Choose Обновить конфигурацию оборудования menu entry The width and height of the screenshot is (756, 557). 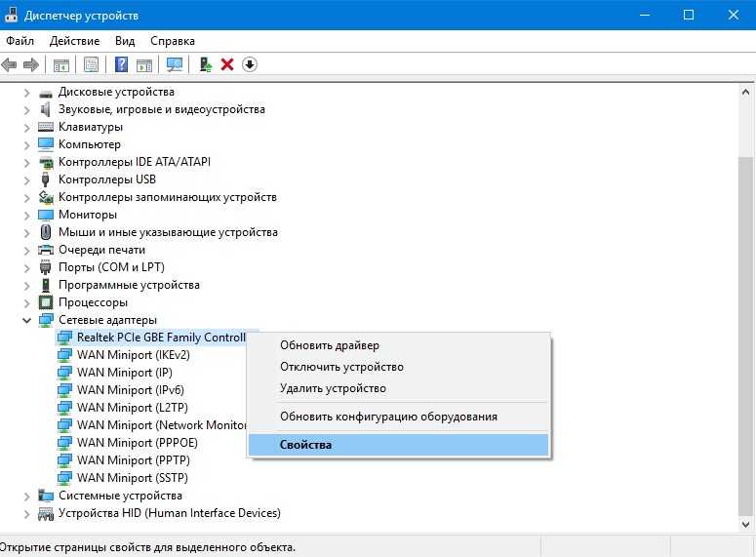[399, 417]
